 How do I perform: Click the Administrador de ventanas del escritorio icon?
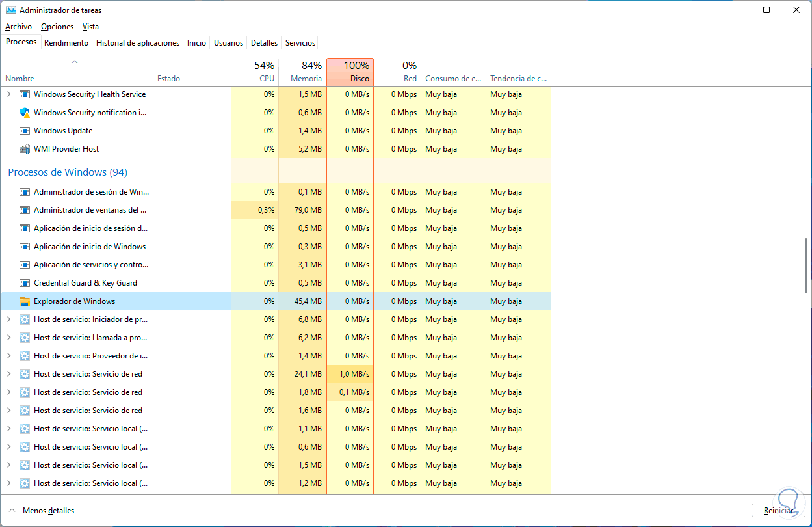point(25,210)
